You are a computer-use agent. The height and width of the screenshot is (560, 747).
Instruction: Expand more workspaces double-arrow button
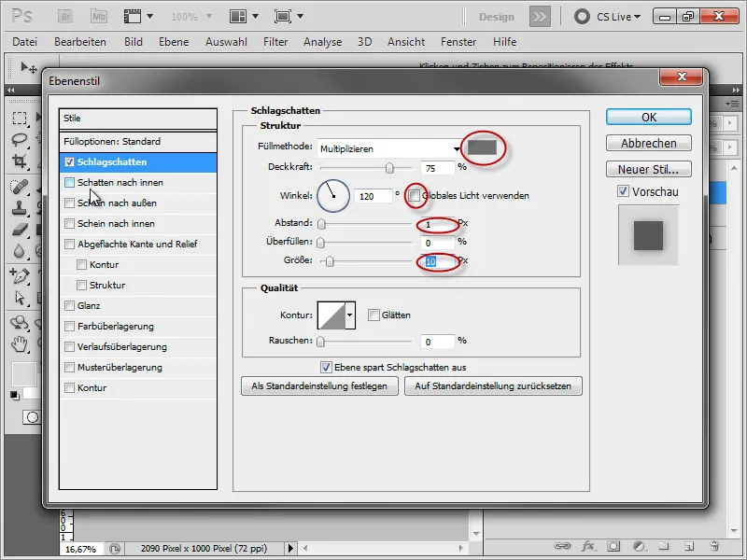tap(540, 17)
